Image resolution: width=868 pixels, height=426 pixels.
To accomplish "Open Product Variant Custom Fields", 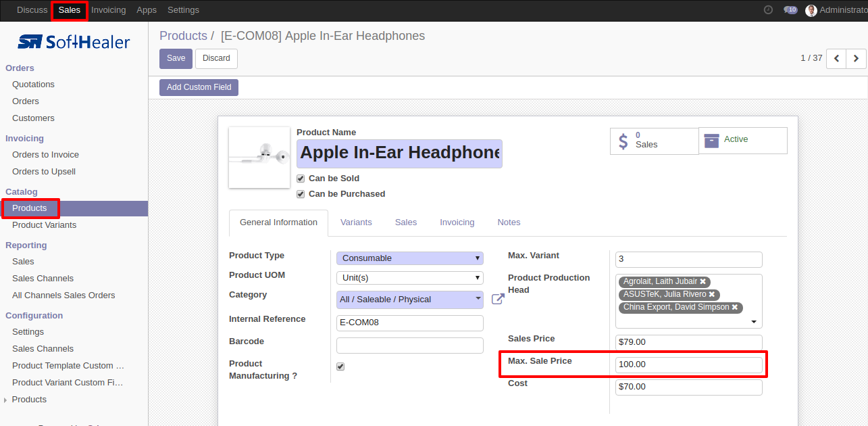I will (x=68, y=383).
